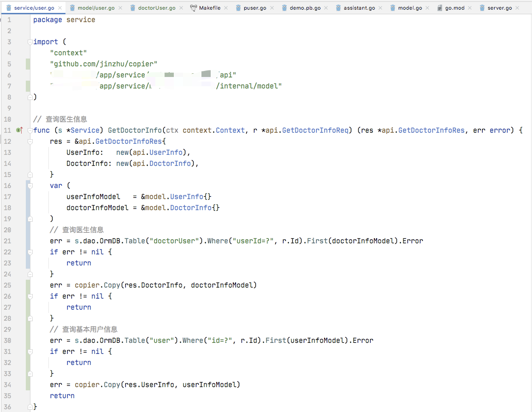Click the go.mod tab's file icon
The image size is (532, 412).
[439, 8]
